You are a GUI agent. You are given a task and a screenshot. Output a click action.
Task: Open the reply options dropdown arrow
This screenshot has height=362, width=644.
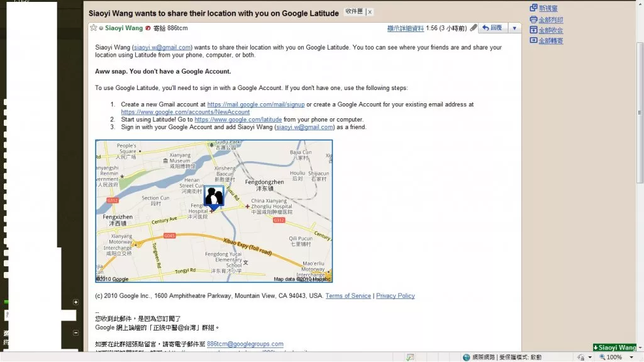point(514,28)
